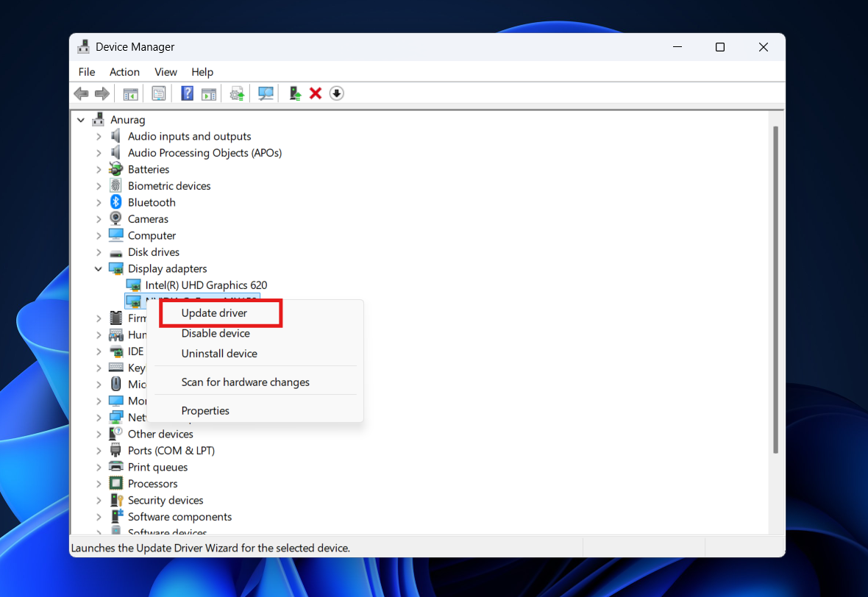Screen dimensions: 868x597
Task: Click the Device Manager title bar icon
Action: pyautogui.click(x=83, y=46)
